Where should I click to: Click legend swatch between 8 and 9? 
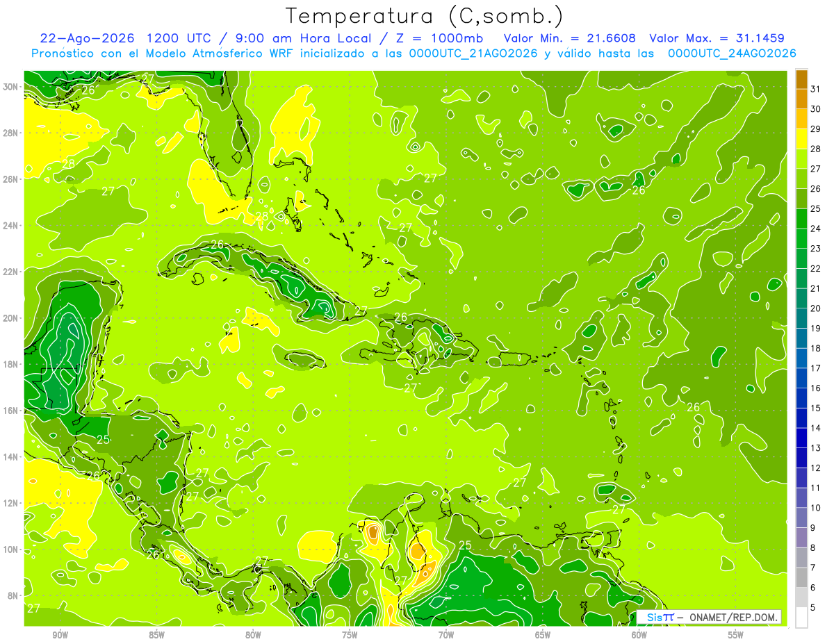click(x=802, y=538)
